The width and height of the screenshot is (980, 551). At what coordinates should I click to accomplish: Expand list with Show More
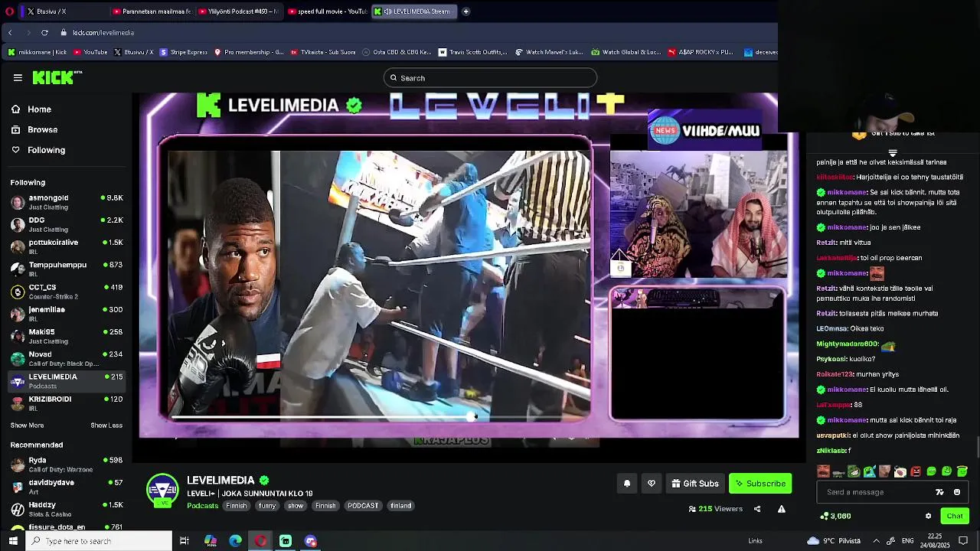point(27,425)
